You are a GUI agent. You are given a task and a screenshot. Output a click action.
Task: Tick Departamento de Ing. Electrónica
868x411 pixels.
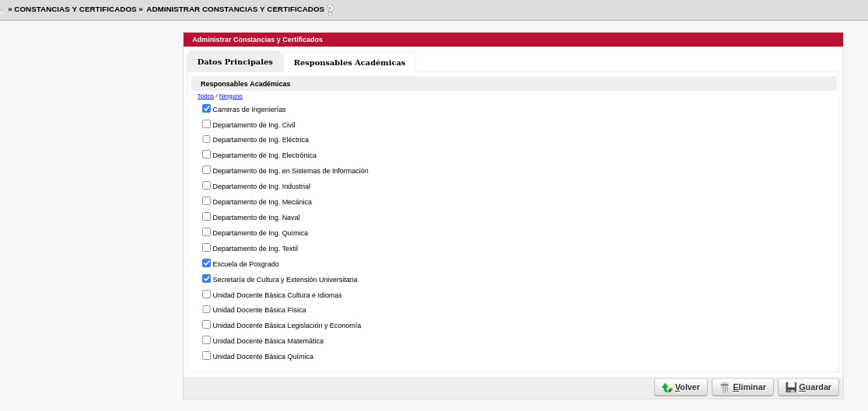click(206, 155)
